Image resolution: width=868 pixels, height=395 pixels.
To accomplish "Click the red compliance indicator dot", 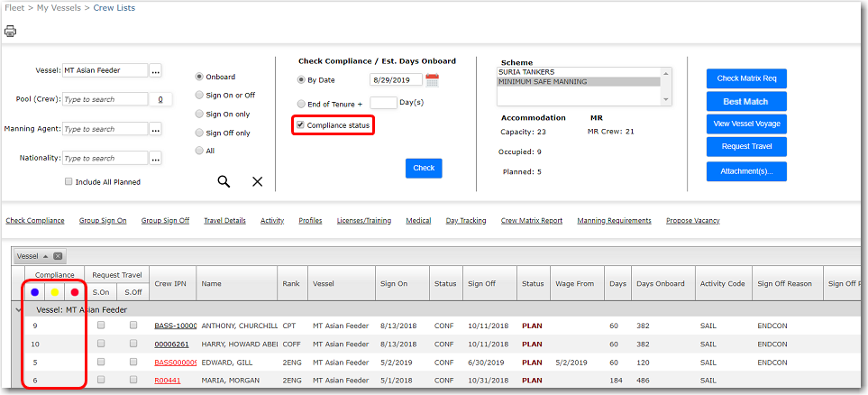I will pyautogui.click(x=75, y=291).
